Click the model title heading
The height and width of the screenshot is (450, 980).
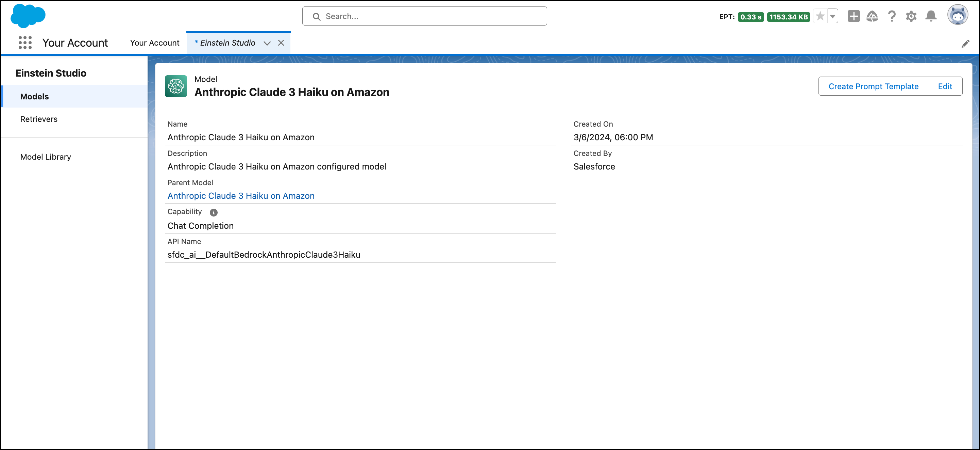click(292, 93)
